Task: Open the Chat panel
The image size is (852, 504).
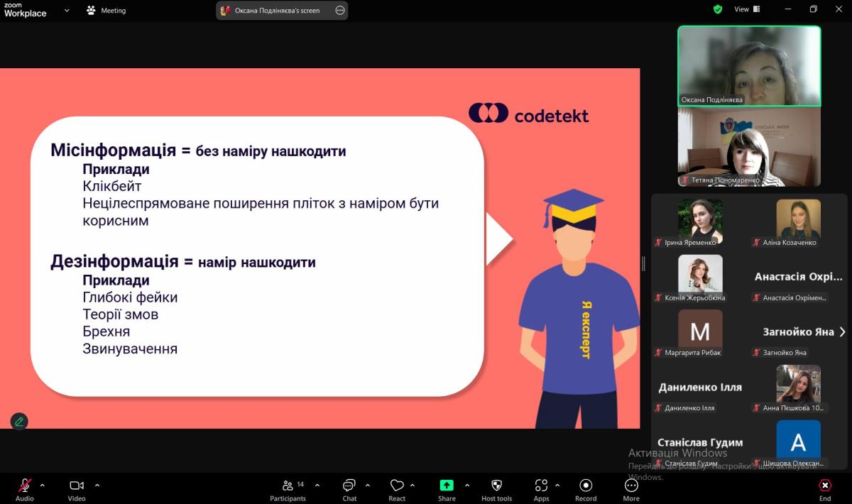Action: tap(349, 486)
